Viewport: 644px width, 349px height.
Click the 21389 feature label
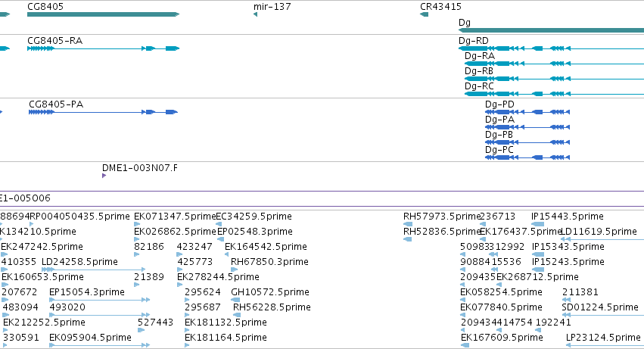tap(148, 278)
